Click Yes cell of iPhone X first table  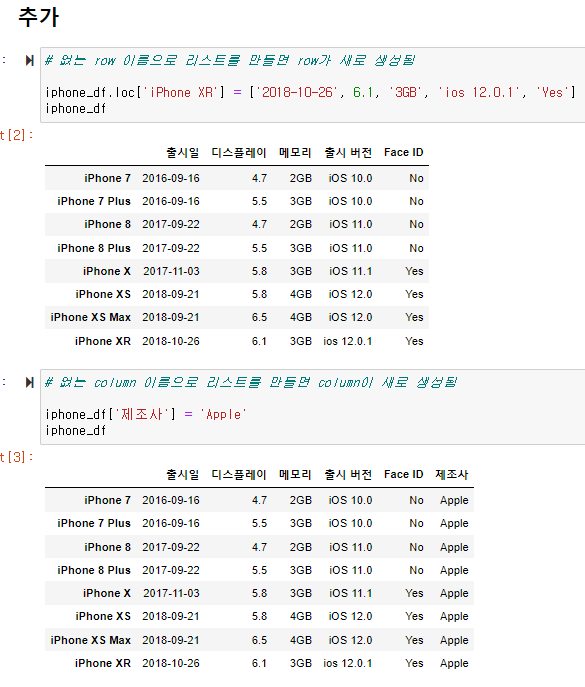414,271
